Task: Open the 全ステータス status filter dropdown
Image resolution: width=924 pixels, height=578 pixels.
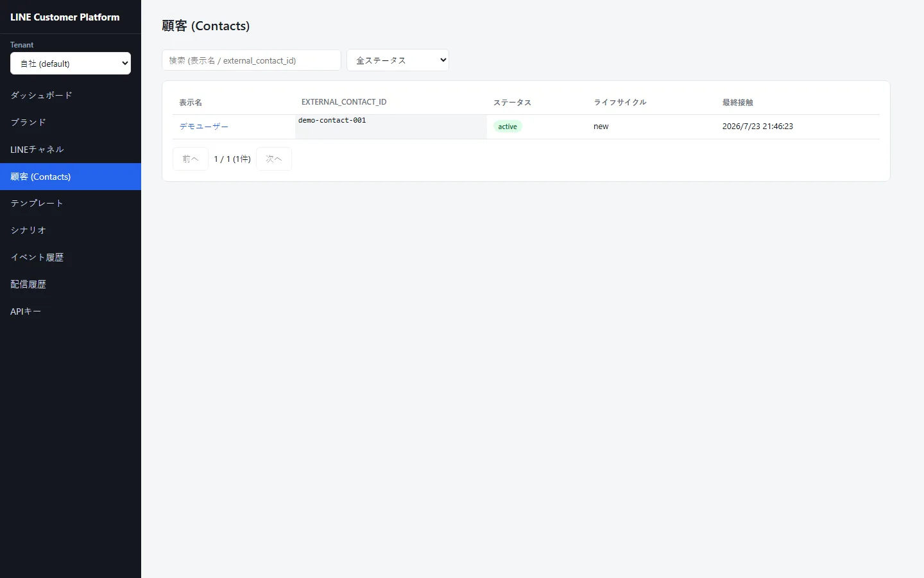Action: point(398,60)
